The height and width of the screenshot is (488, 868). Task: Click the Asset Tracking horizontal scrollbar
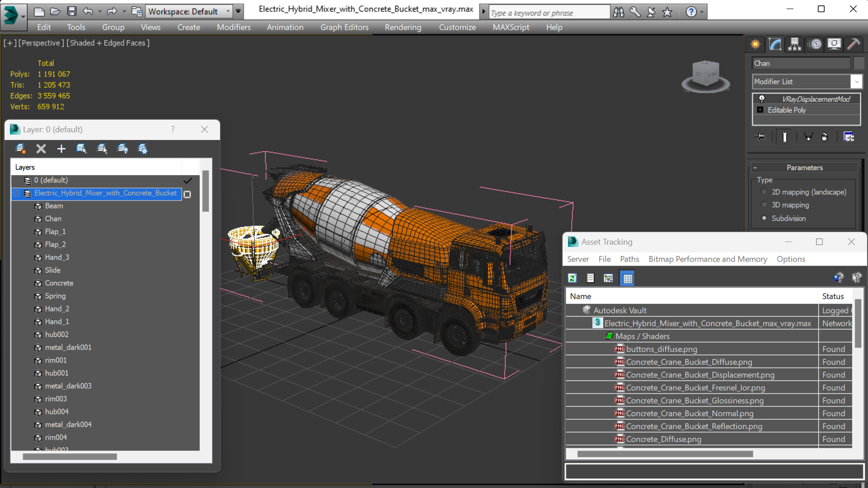665,454
